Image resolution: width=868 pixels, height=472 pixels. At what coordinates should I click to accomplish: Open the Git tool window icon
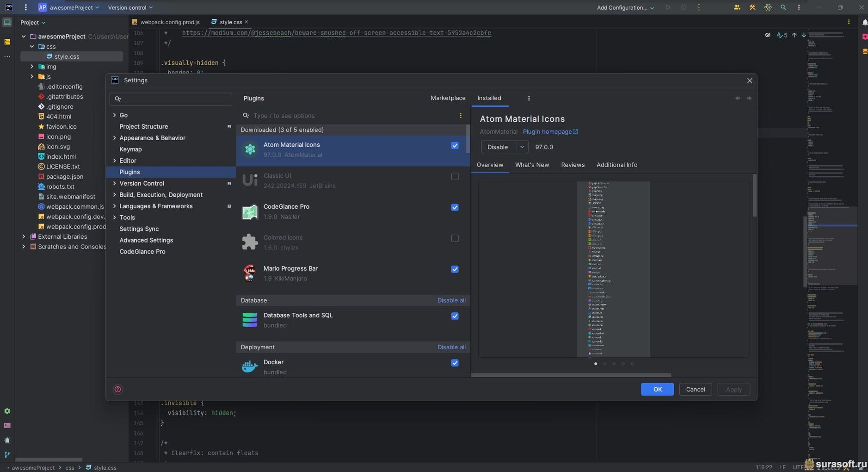click(x=7, y=454)
